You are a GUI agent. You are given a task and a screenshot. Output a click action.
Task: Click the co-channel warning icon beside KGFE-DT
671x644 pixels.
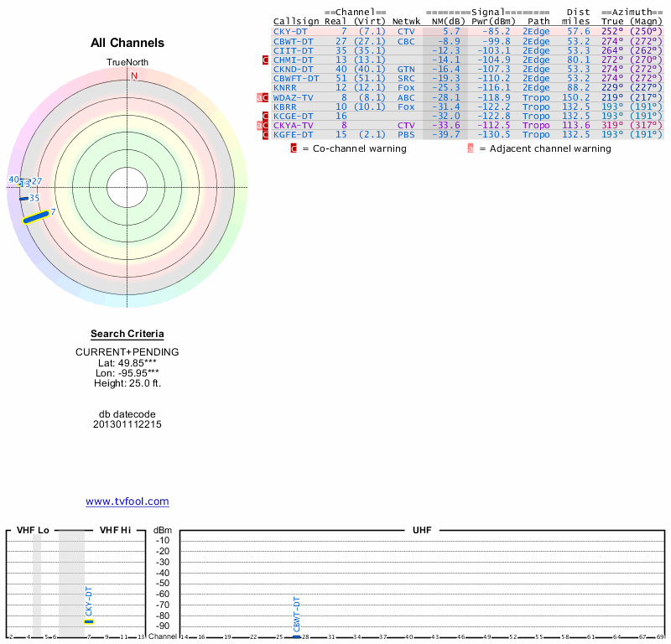tap(265, 134)
